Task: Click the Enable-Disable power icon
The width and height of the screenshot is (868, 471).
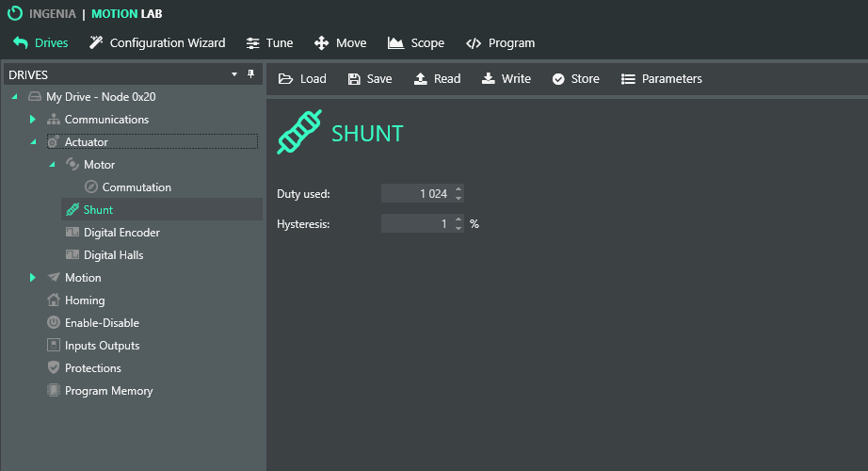Action: (x=54, y=323)
